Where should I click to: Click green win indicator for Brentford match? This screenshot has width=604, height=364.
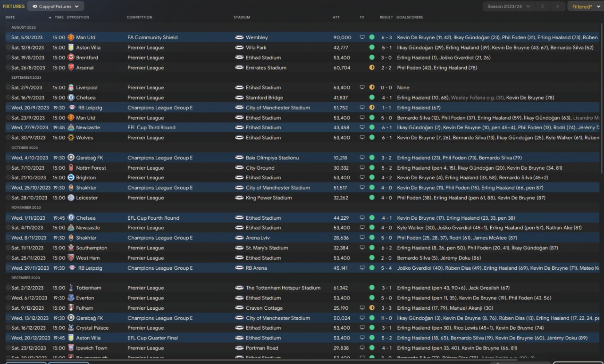[372, 58]
